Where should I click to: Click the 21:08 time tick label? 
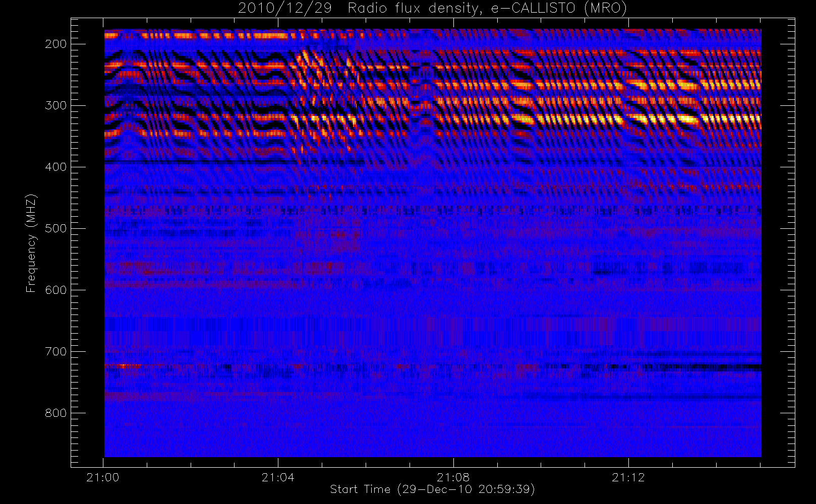coord(453,477)
